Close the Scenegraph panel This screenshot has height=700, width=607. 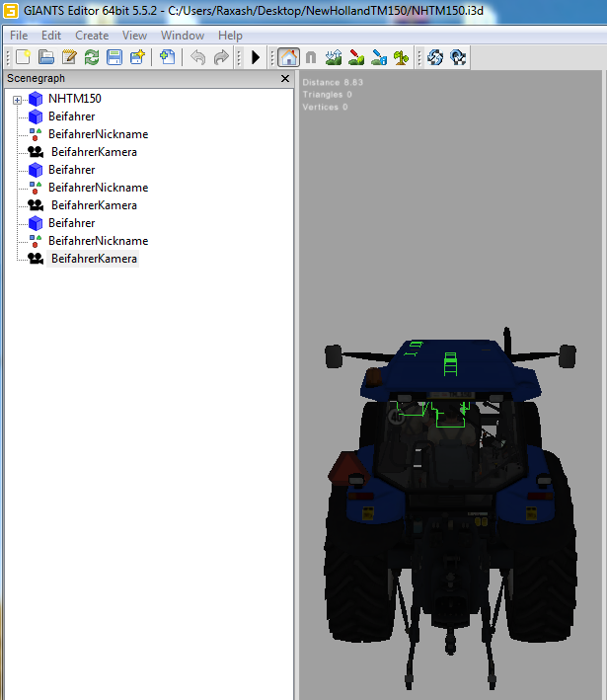pyautogui.click(x=285, y=79)
